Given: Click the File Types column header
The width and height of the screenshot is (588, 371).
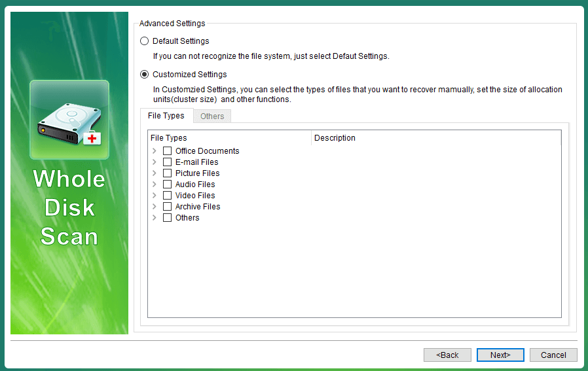Looking at the screenshot, I should point(229,138).
